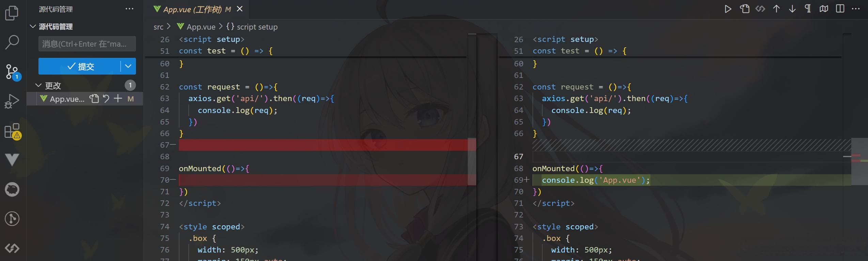The image size is (868, 261).
Task: Select App.vue file in changes list
Action: [x=67, y=99]
